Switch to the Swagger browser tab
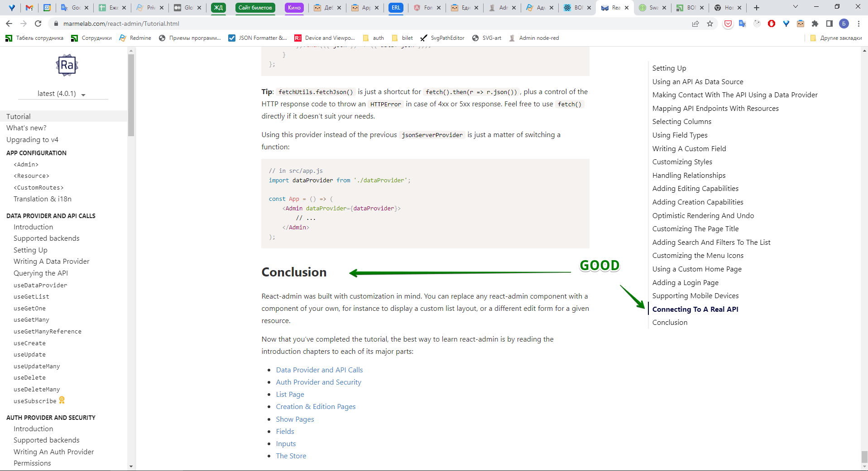Image resolution: width=868 pixels, height=471 pixels. click(x=652, y=7)
